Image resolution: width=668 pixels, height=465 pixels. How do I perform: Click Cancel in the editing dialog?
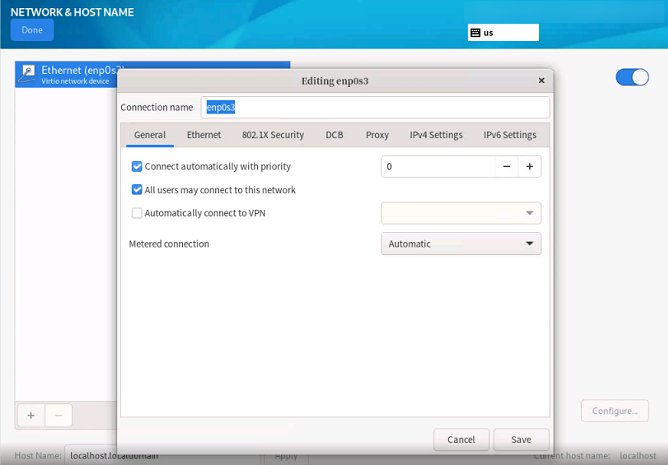pos(461,439)
